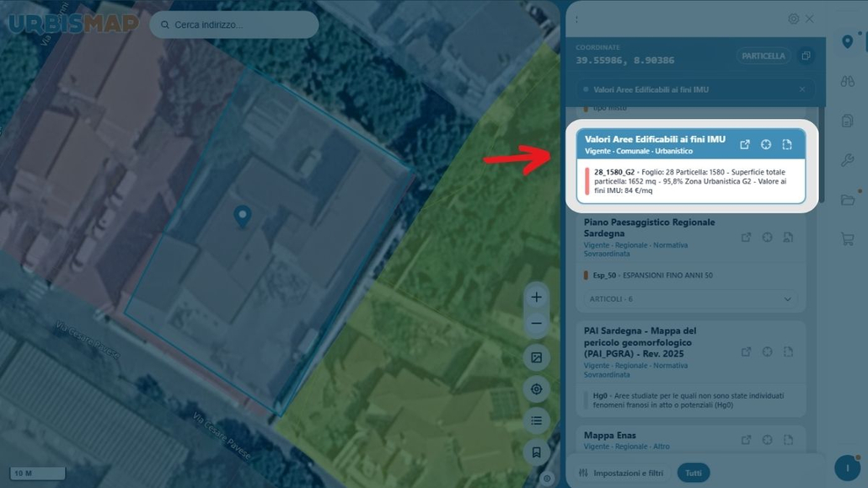Switch map basemap with the image icon

[537, 357]
